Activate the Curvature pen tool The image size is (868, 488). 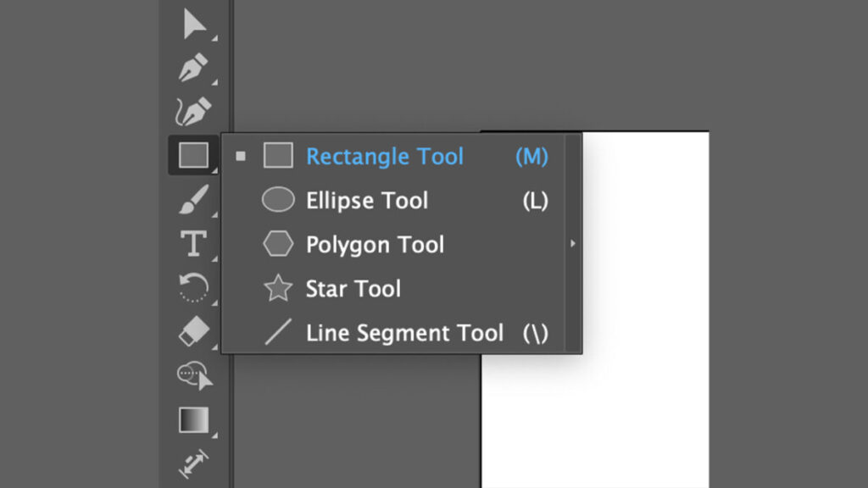pos(194,111)
